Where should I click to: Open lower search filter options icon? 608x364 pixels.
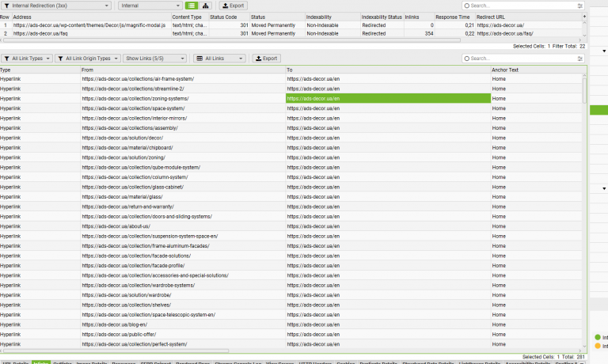click(x=579, y=59)
